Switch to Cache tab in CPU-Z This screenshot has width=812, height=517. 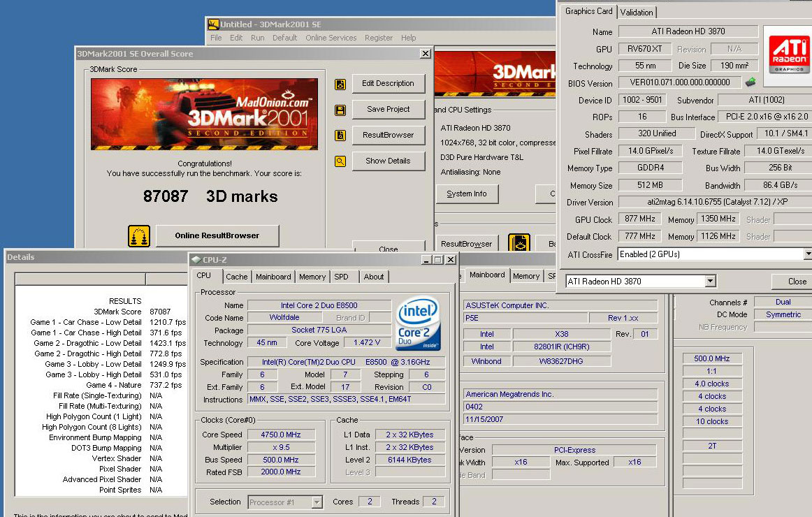click(x=237, y=277)
